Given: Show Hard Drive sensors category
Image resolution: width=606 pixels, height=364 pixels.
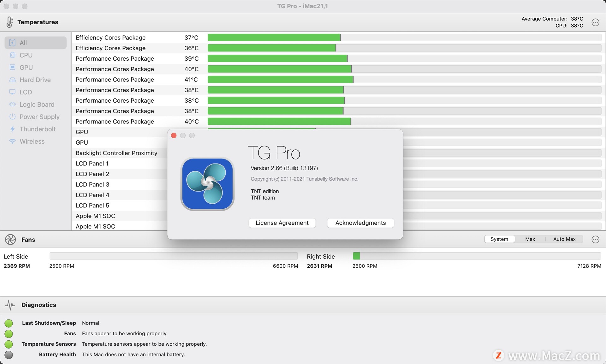Looking at the screenshot, I should tap(35, 80).
